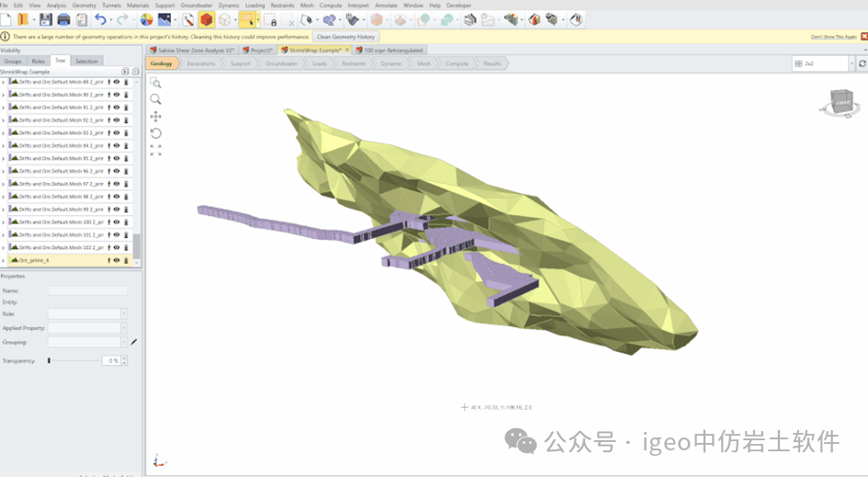Click the pencil edit icon beside Grouping
This screenshot has width=868, height=477.
tap(134, 342)
